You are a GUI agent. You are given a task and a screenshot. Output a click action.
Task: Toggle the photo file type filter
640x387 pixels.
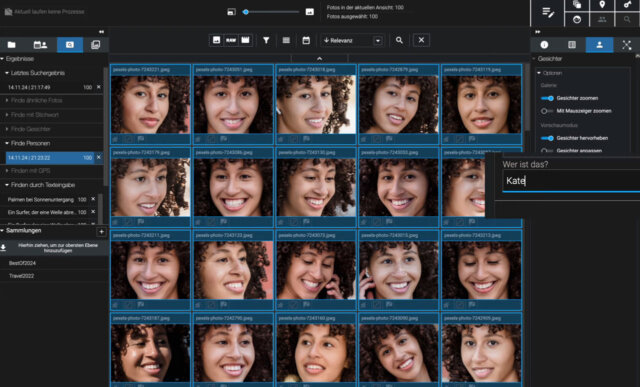tap(216, 40)
